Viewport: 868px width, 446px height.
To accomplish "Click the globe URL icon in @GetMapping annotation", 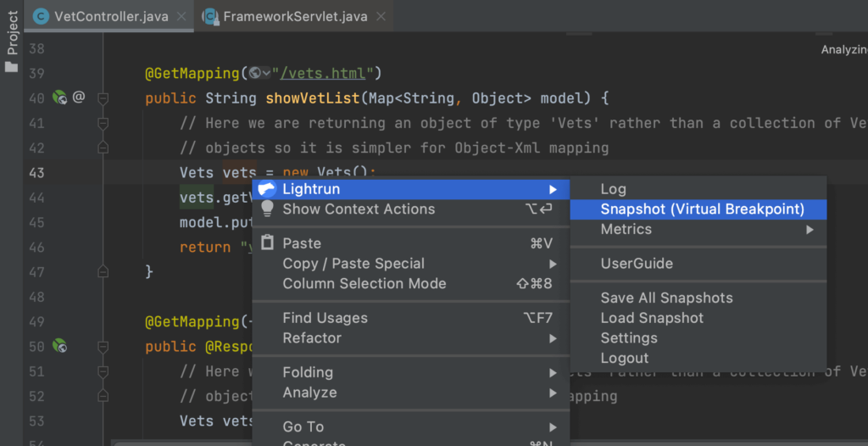I will 255,73.
